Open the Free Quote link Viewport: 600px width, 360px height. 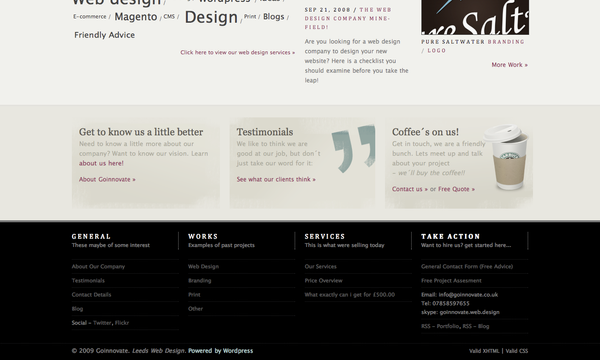(x=456, y=189)
